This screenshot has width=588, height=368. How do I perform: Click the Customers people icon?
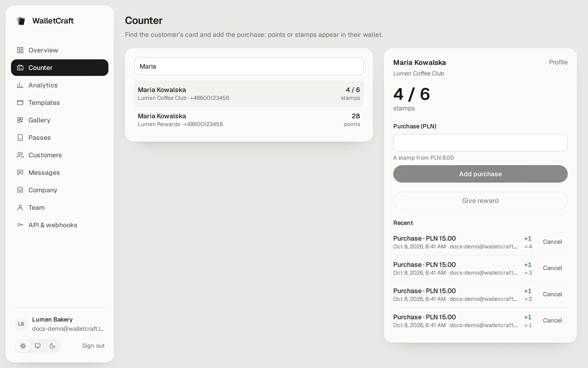point(20,155)
